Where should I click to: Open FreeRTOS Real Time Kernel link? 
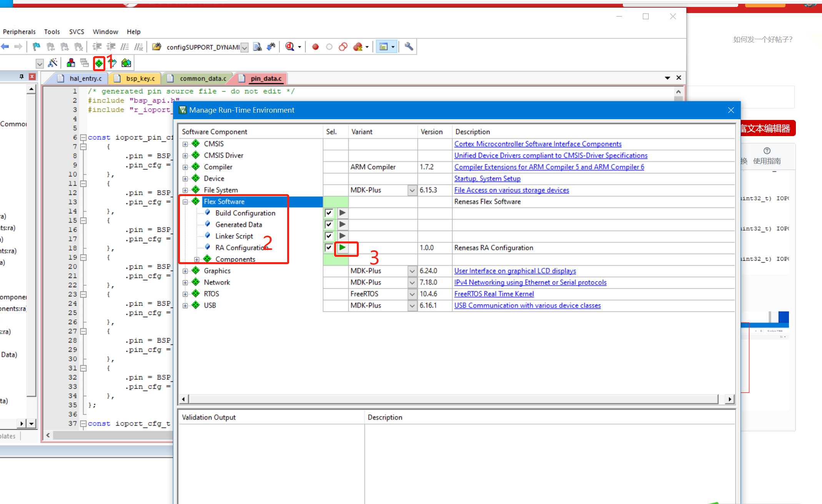pyautogui.click(x=494, y=294)
